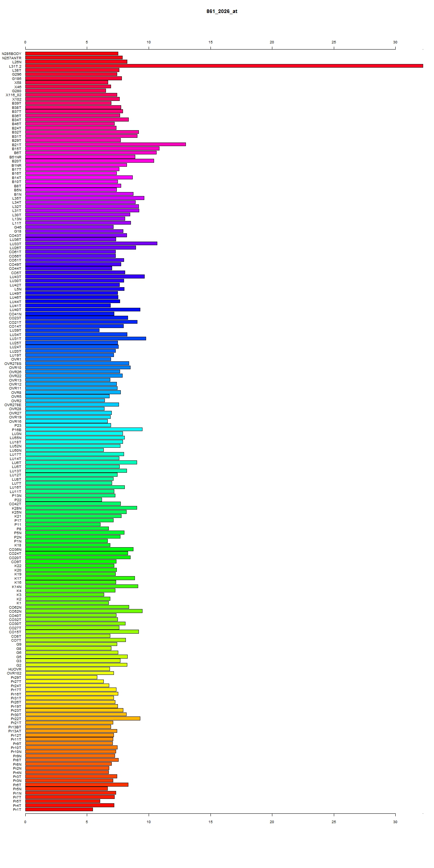Click the N285BODY row label

pos(12,54)
